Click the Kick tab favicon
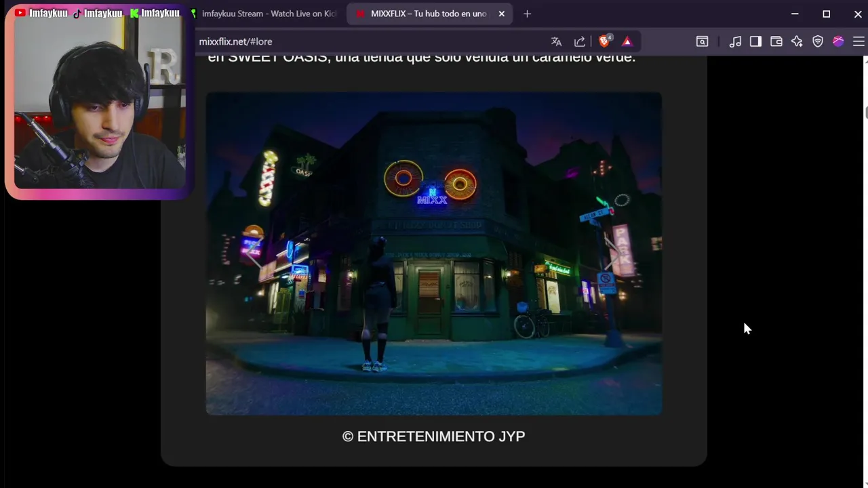Screen dimensions: 868x488 coord(193,14)
